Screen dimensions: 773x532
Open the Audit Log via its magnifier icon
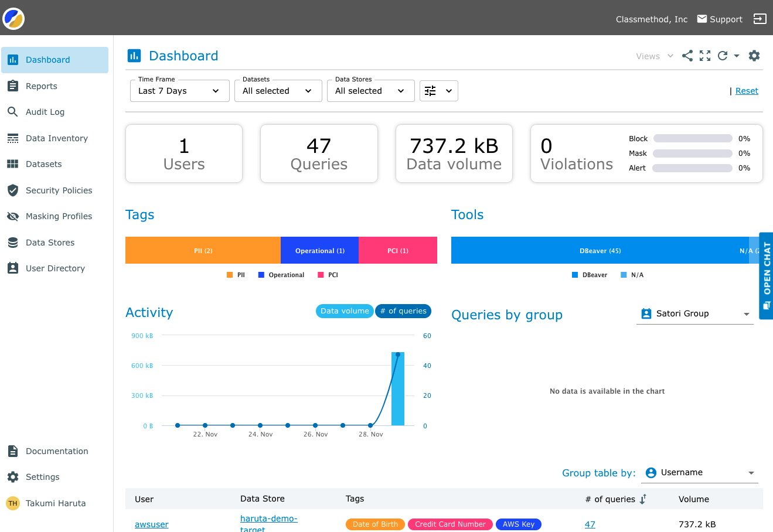[13, 111]
